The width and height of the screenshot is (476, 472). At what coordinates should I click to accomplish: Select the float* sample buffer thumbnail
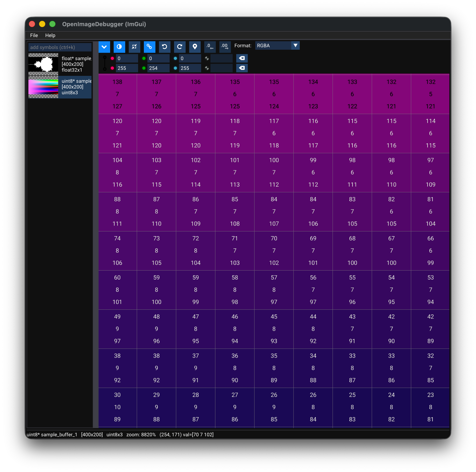(43, 64)
